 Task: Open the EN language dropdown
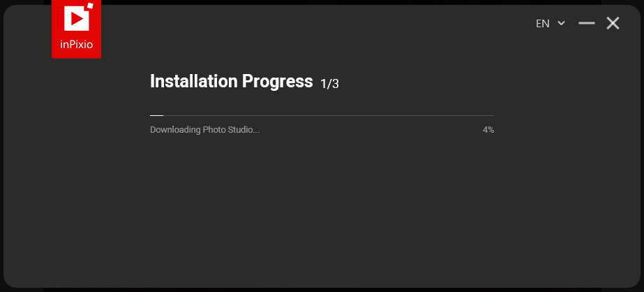[550, 24]
